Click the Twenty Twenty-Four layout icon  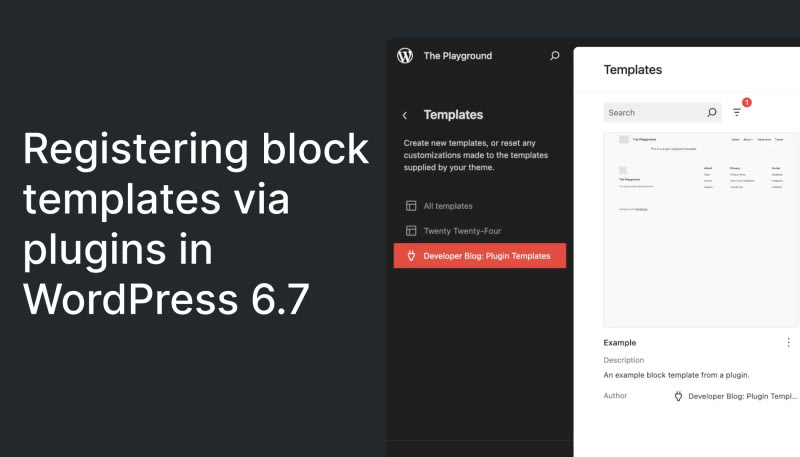[411, 231]
